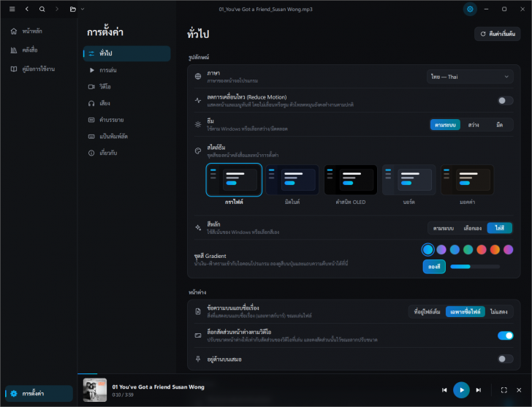
Task: Toggle the Reduce Motion switch
Action: (x=505, y=101)
